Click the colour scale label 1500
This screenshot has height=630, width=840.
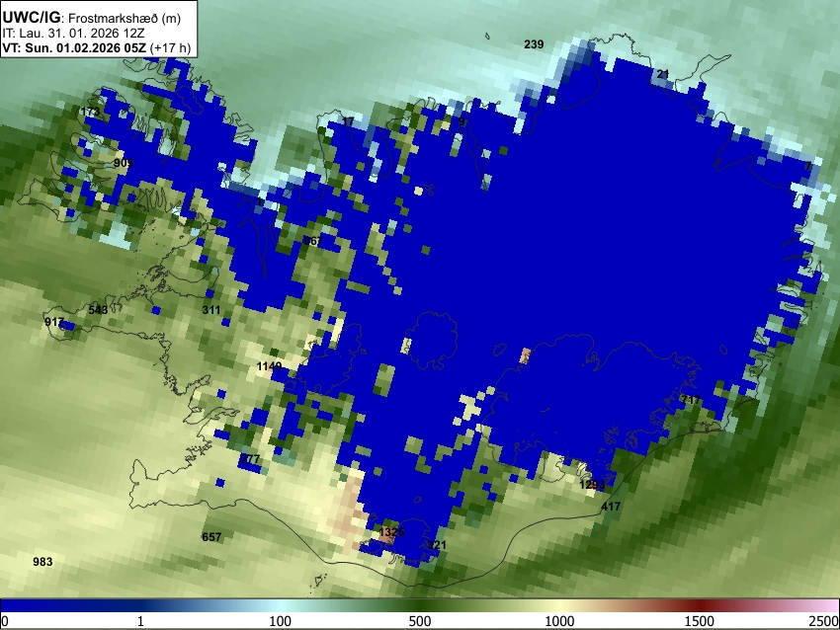coord(699,621)
